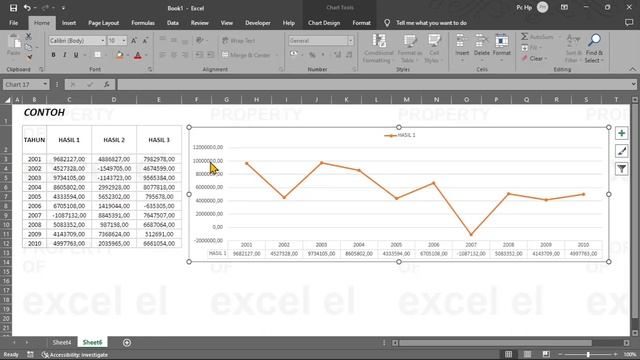Switch to Page Break Preview icon
The width and height of the screenshot is (640, 360).
pos(546,354)
